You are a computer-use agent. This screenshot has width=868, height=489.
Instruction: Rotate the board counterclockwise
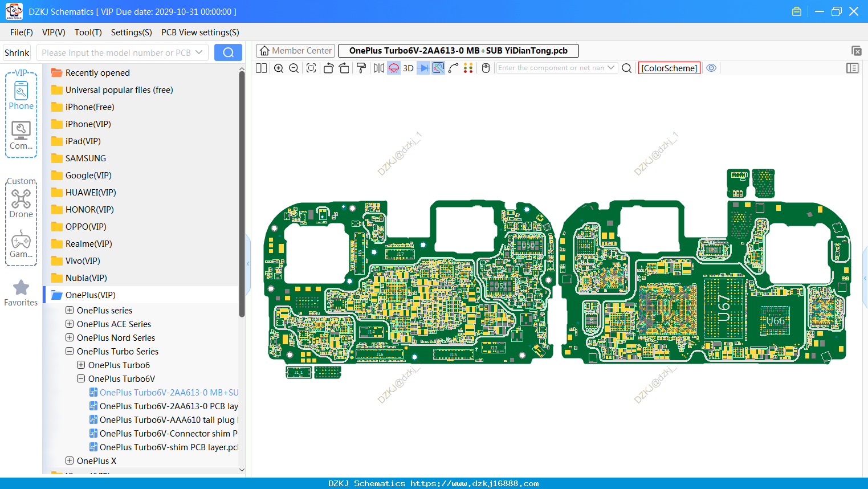[328, 68]
